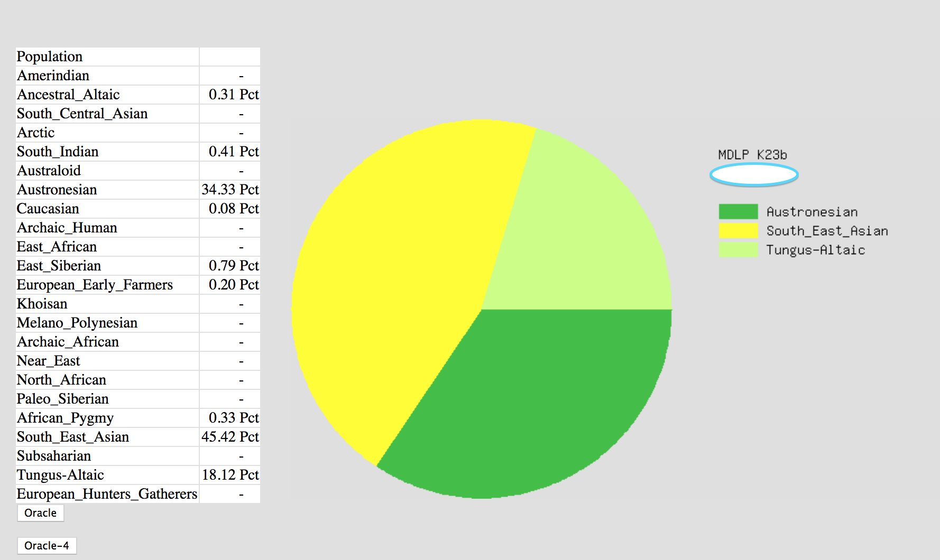Select the Subsaharian row label
This screenshot has width=940, height=560.
click(53, 456)
